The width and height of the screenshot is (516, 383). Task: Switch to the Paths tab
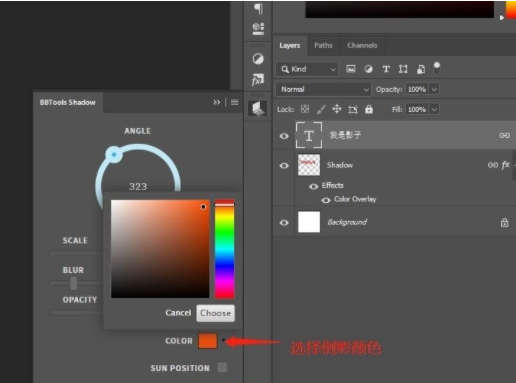[x=323, y=45]
